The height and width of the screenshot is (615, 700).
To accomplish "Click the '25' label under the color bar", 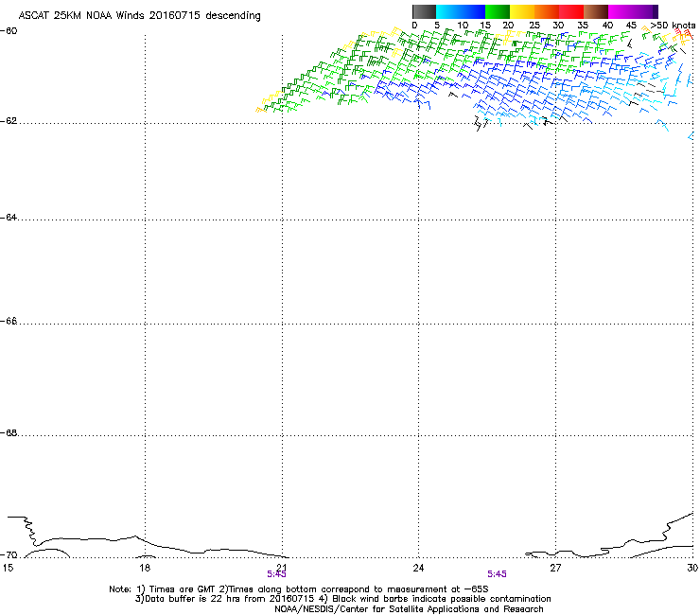I will tap(534, 26).
